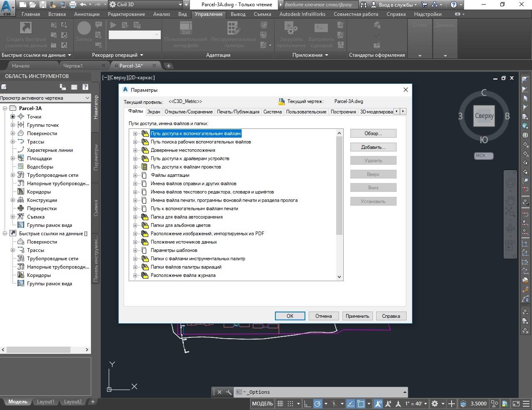Viewport: 532px width, 410px height.
Task: Expand the Путь доступа к вспомогательным файлам node
Action: coord(135,133)
